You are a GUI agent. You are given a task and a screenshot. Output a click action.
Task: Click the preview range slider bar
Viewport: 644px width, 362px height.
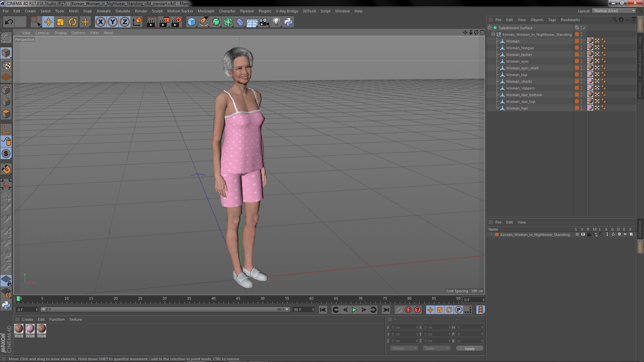tap(165, 309)
